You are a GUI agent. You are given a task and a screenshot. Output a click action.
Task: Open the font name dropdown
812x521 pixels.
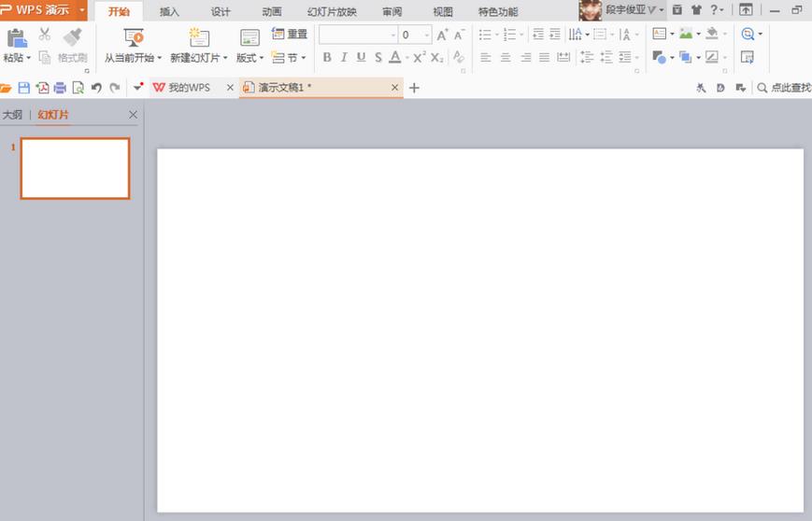[x=393, y=35]
